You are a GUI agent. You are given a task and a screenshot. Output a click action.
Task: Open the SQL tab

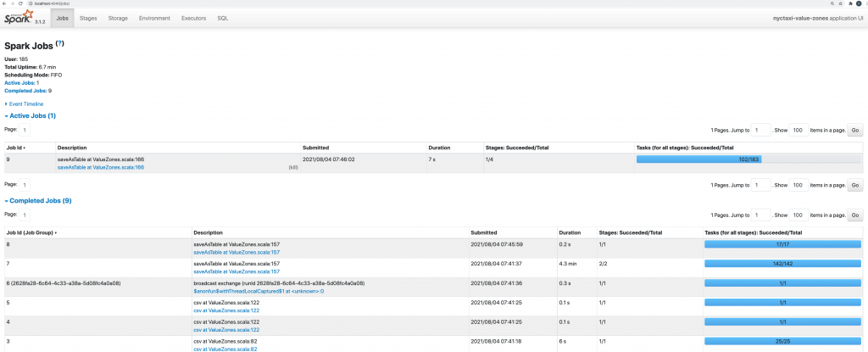tap(223, 19)
